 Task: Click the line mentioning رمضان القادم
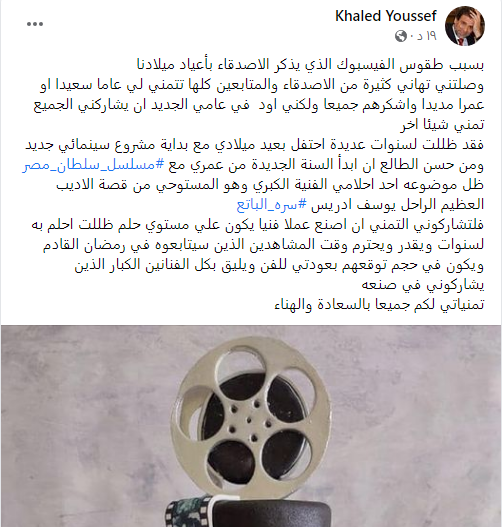263,245
